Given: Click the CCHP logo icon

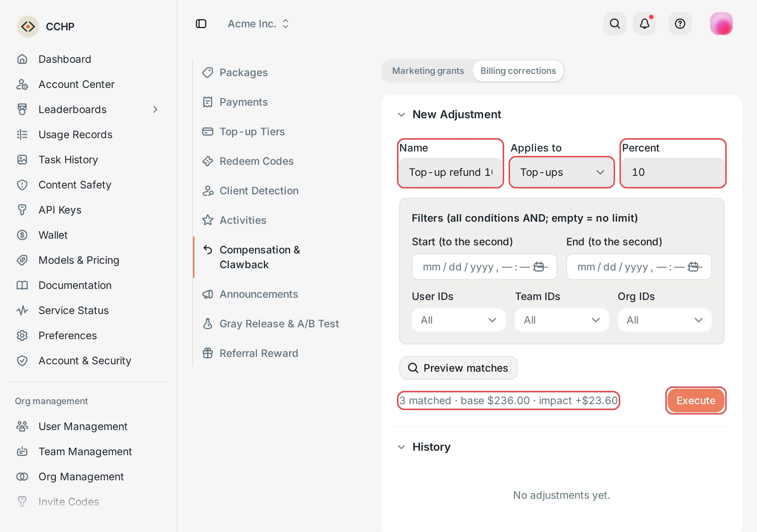Looking at the screenshot, I should (x=28, y=27).
